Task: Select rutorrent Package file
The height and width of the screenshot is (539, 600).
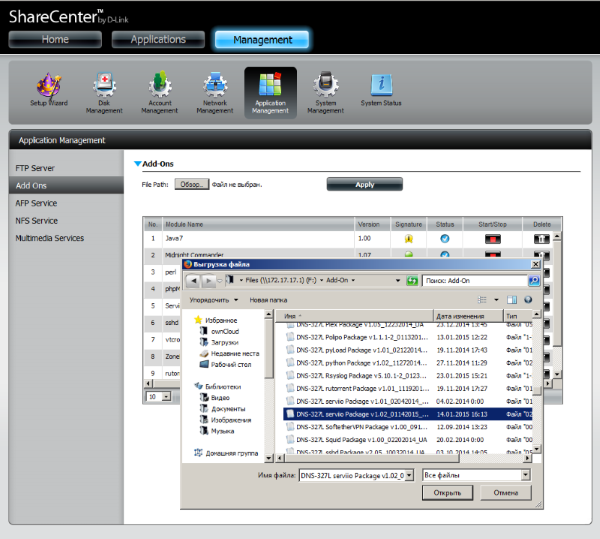Action: tap(408, 388)
